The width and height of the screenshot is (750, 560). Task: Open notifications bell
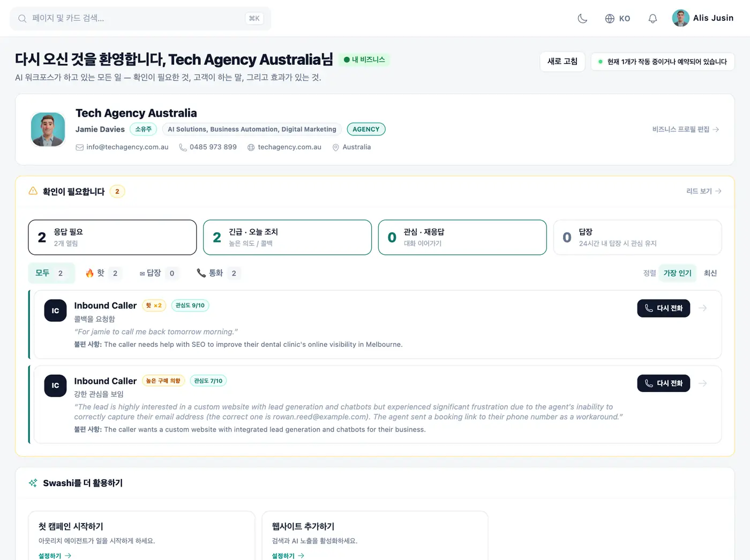[x=652, y=19]
